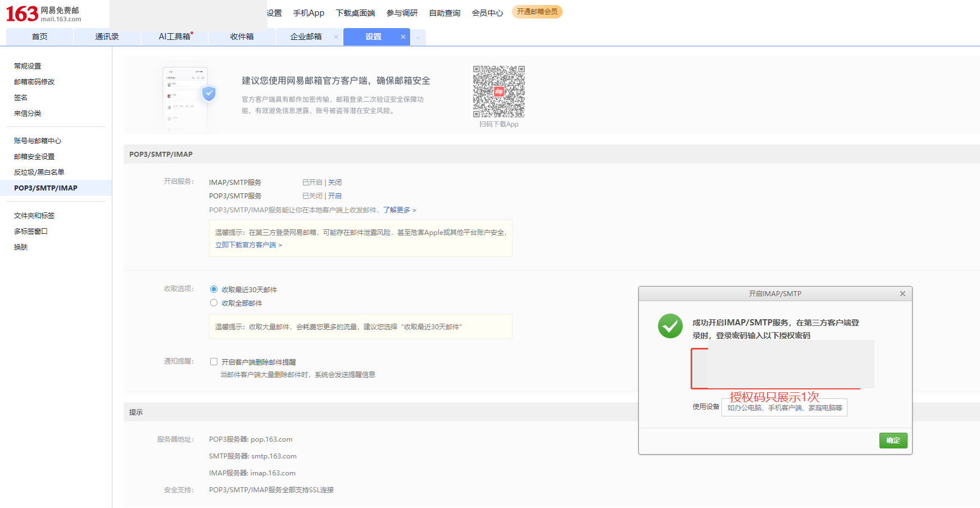980x508 pixels.
Task: Open 文件夹和标签 in the sidebar
Action: click(x=34, y=216)
